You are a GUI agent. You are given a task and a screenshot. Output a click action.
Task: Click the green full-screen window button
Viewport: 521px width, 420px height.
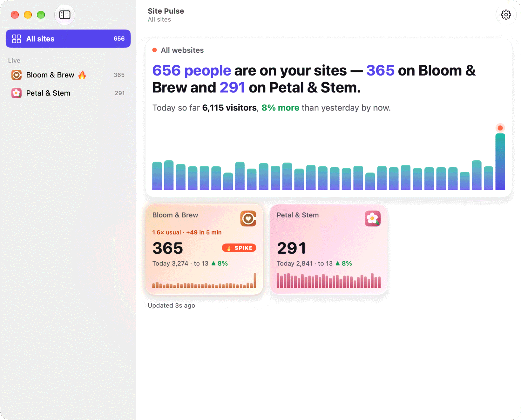pyautogui.click(x=41, y=15)
